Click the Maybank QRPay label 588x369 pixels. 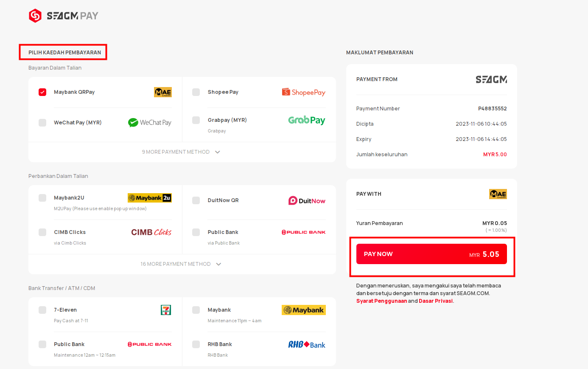point(74,92)
